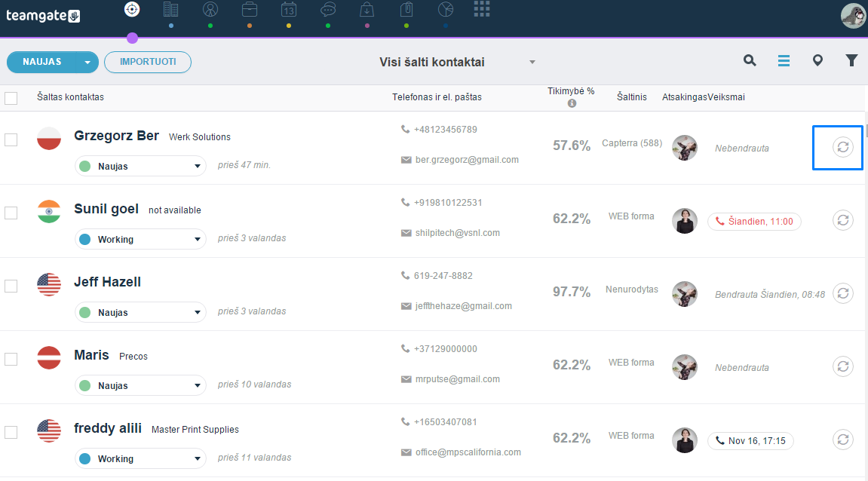Open the Contacts person icon in top navigation
The height and width of the screenshot is (481, 868).
pos(210,9)
